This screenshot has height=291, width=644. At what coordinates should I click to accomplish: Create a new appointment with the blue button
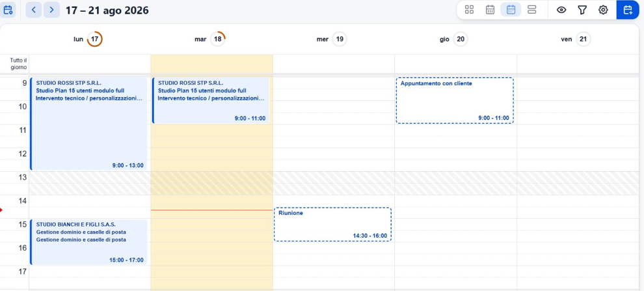tap(628, 10)
